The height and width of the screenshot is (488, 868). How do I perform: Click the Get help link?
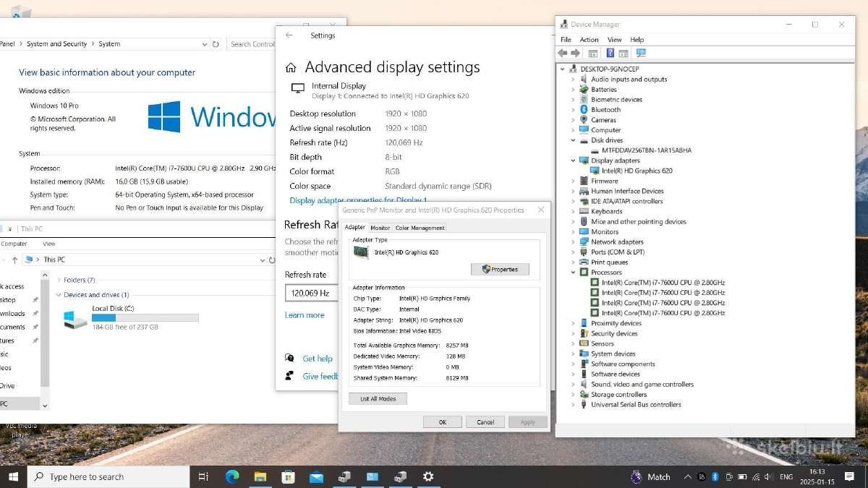[318, 359]
